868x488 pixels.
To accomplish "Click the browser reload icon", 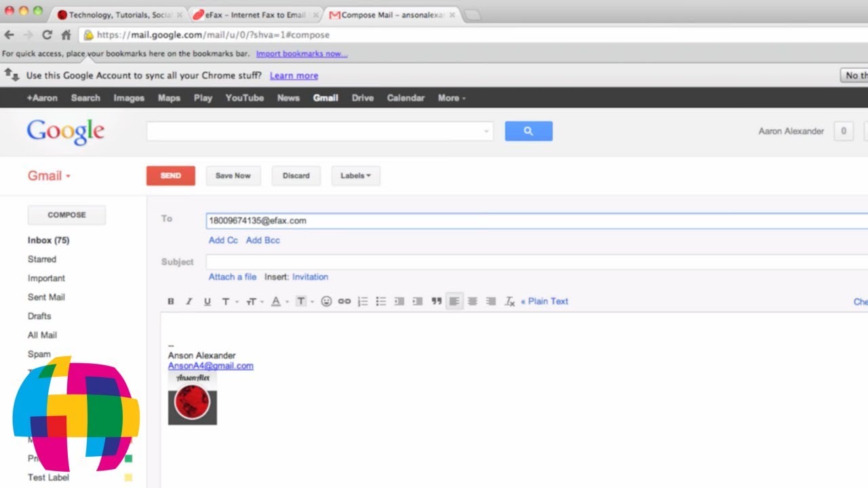I will tap(47, 35).
